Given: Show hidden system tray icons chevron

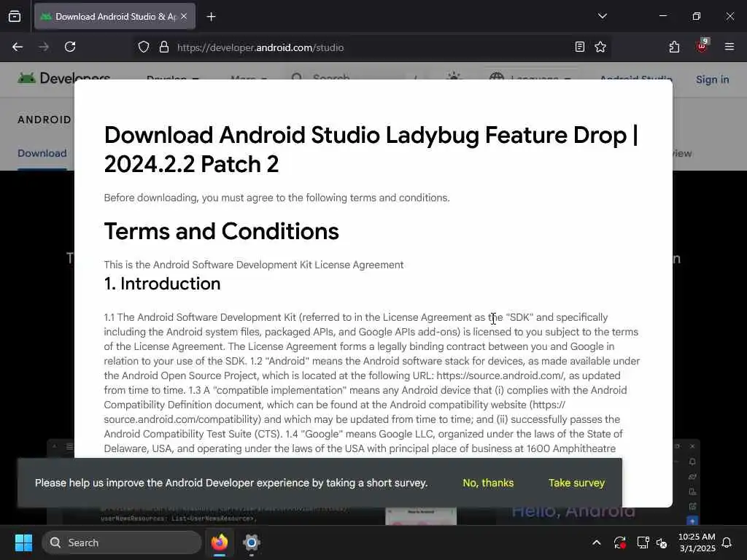Looking at the screenshot, I should [x=597, y=542].
